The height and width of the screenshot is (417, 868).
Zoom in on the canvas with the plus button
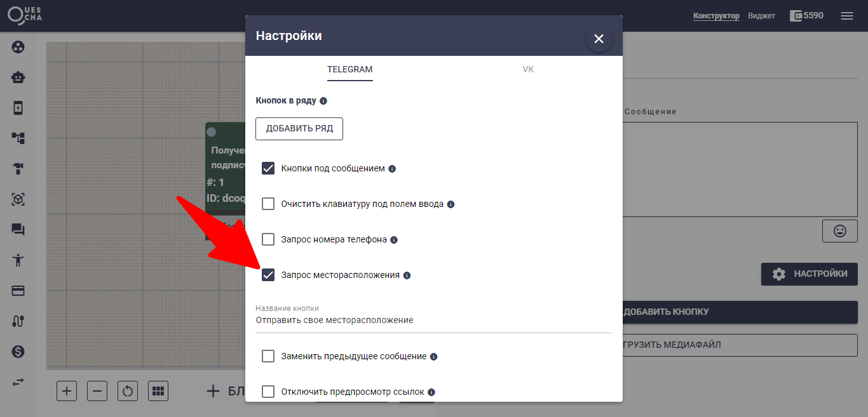coord(67,391)
